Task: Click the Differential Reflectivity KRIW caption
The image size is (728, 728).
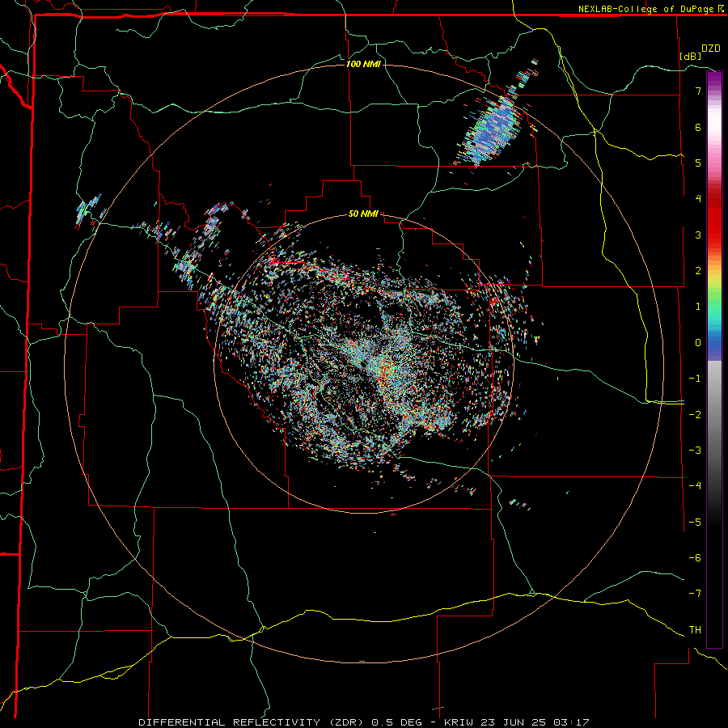Action: [364, 722]
